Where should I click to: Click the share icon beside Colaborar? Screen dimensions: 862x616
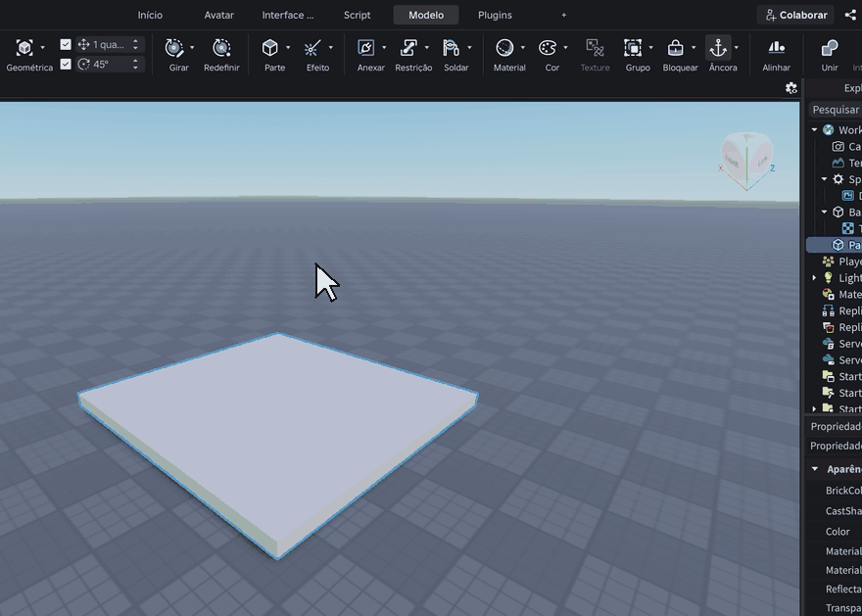(x=850, y=15)
